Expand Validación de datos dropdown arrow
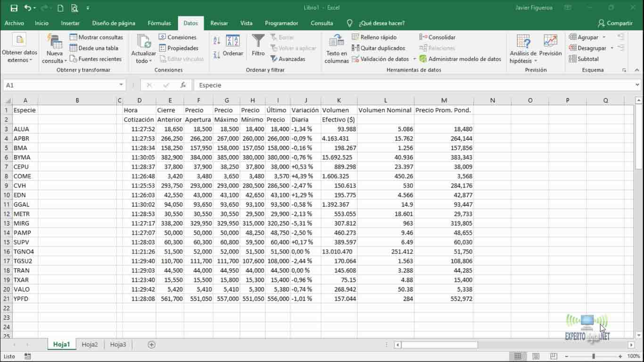Image resolution: width=644 pixels, height=362 pixels. (414, 59)
